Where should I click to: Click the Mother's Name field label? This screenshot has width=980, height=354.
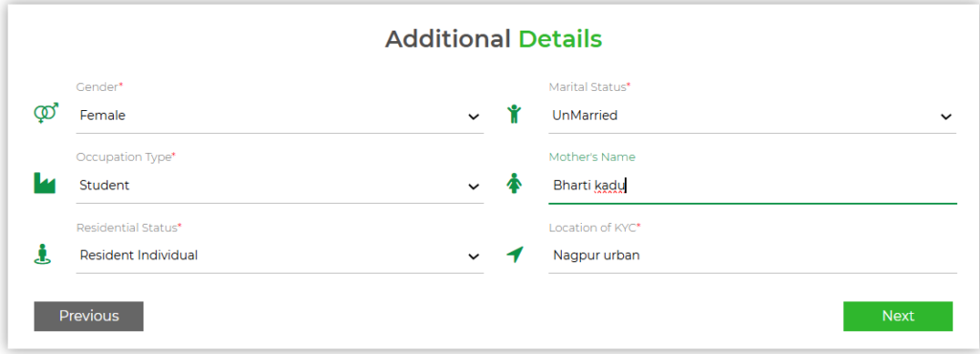click(591, 157)
